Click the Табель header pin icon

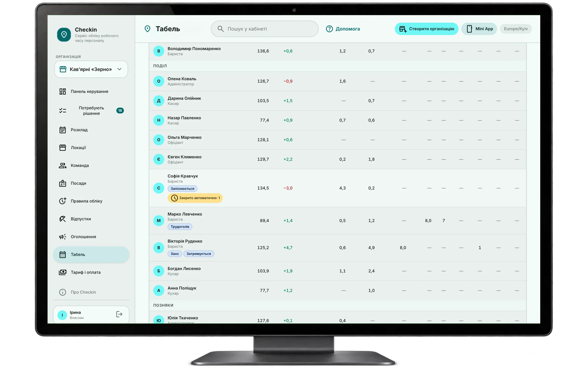(148, 29)
